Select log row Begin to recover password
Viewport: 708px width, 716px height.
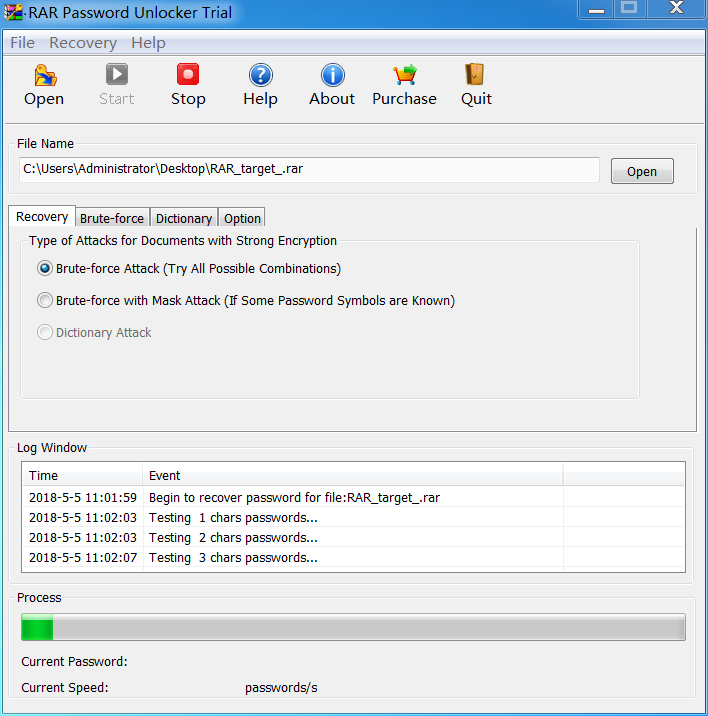coord(354,497)
